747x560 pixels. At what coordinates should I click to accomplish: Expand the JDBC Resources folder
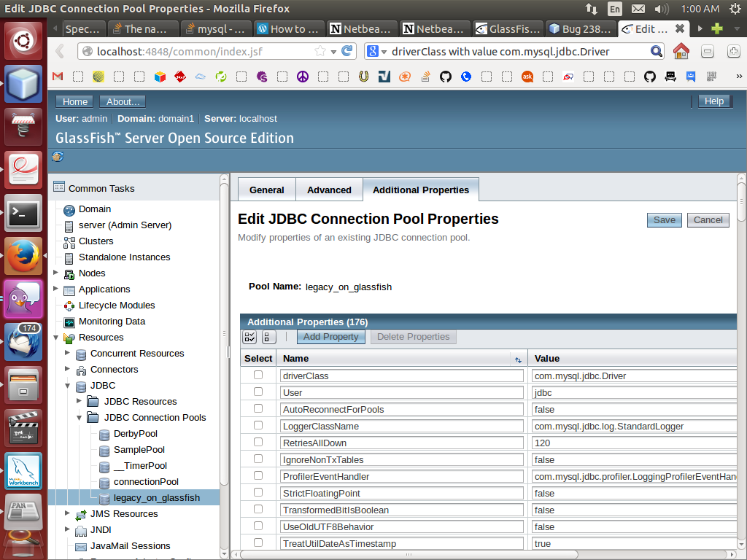pos(79,401)
